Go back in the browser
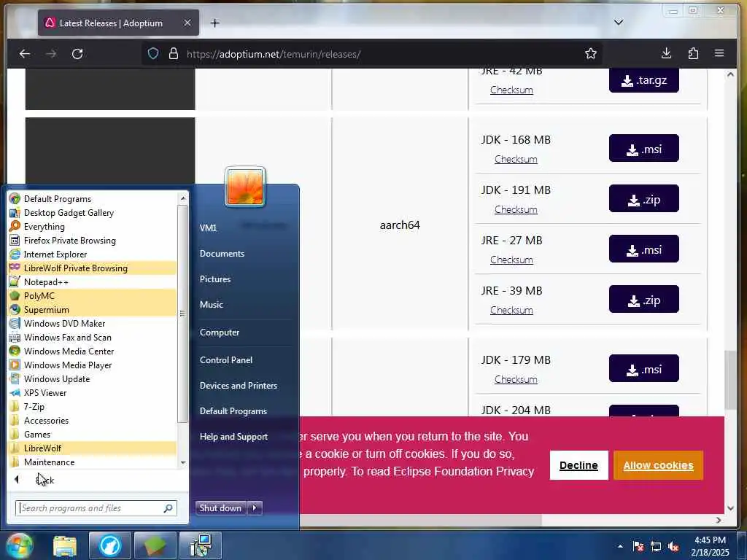The height and width of the screenshot is (560, 747). pos(24,54)
